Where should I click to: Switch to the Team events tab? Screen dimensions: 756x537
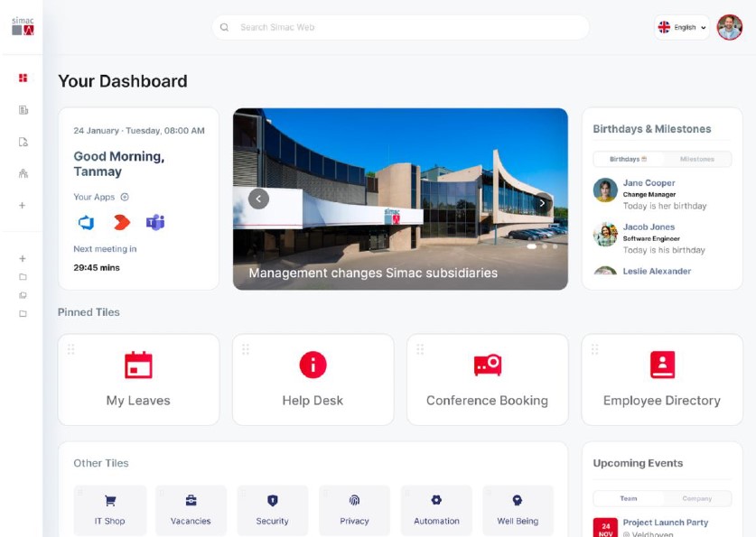coord(629,498)
